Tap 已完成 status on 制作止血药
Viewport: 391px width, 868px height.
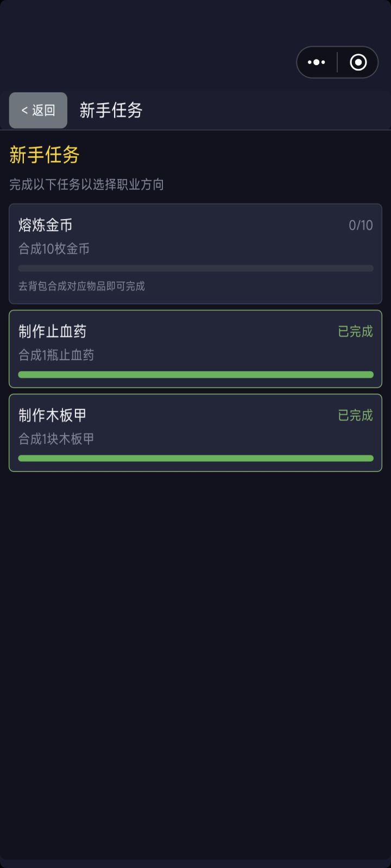click(x=355, y=331)
